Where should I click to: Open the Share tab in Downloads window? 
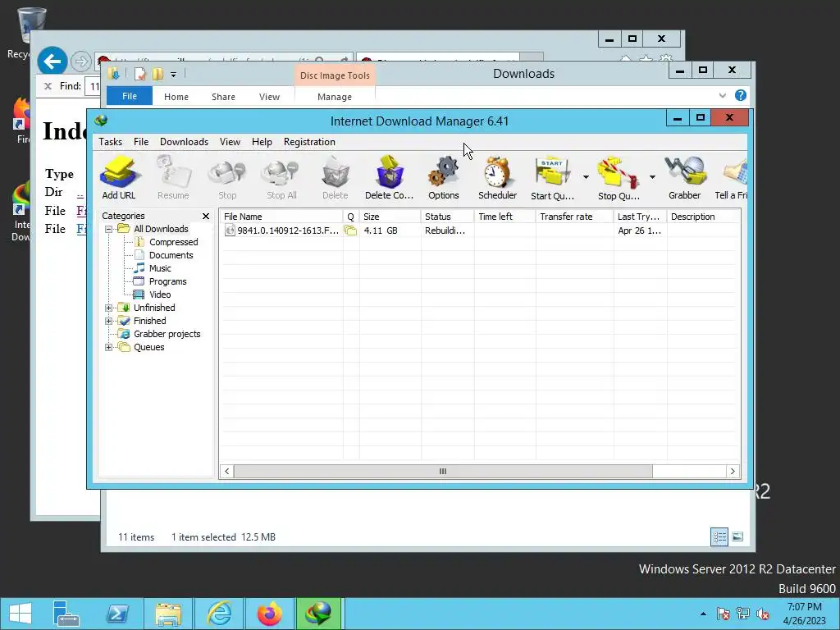(x=223, y=97)
